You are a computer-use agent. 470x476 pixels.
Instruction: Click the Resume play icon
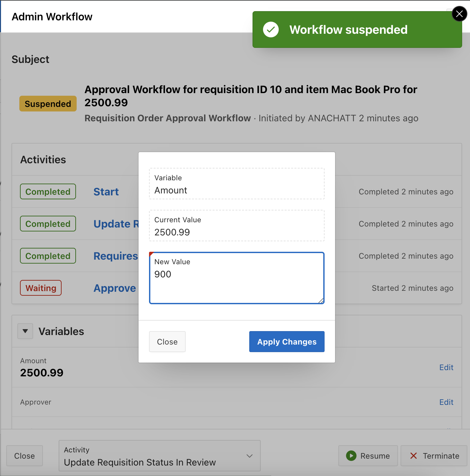351,456
